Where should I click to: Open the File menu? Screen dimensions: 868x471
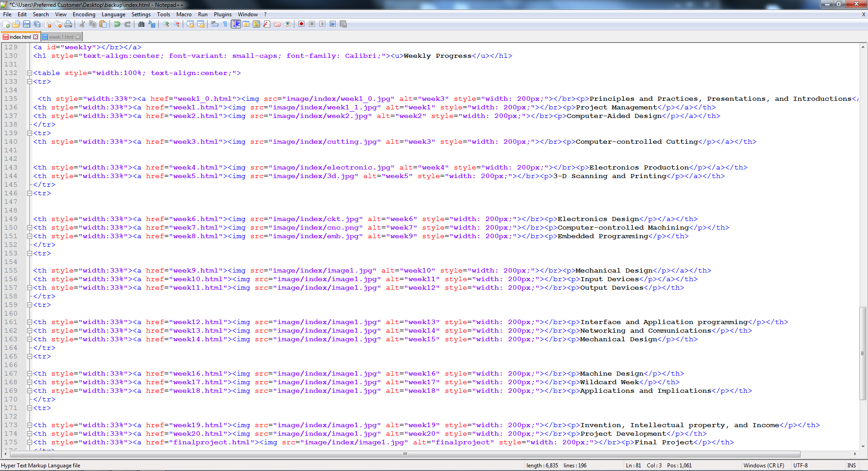click(7, 14)
